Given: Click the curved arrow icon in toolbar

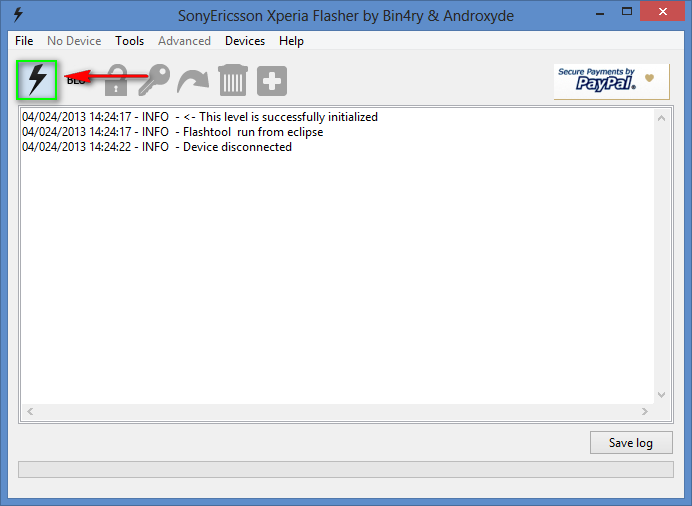Looking at the screenshot, I should [x=193, y=81].
